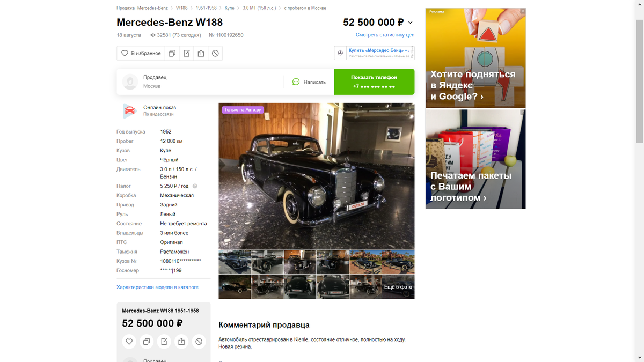Click the share icon in top toolbar
Viewport: 644px width, 362px height.
(x=201, y=54)
